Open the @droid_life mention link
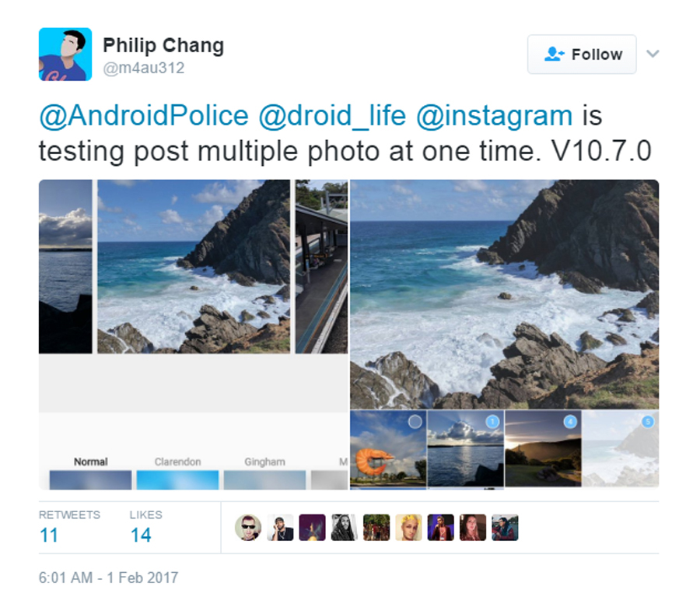Viewport: 700px width, 604px height. pos(332,115)
